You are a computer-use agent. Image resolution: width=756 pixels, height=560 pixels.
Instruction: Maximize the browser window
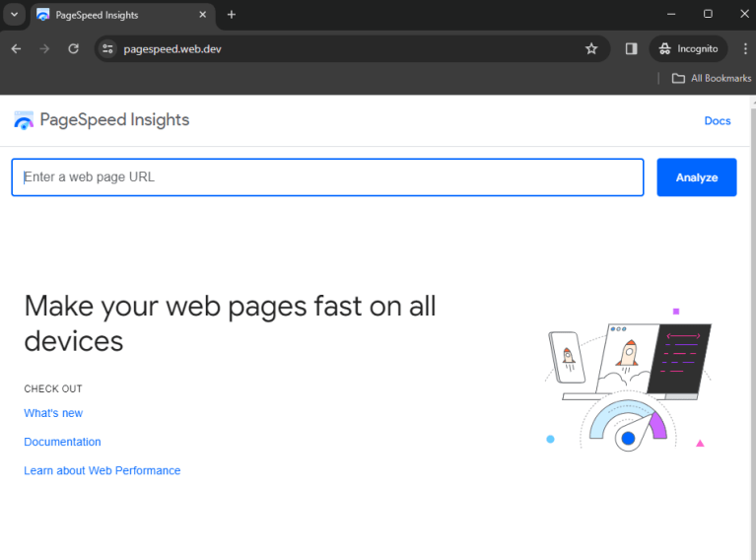708,14
